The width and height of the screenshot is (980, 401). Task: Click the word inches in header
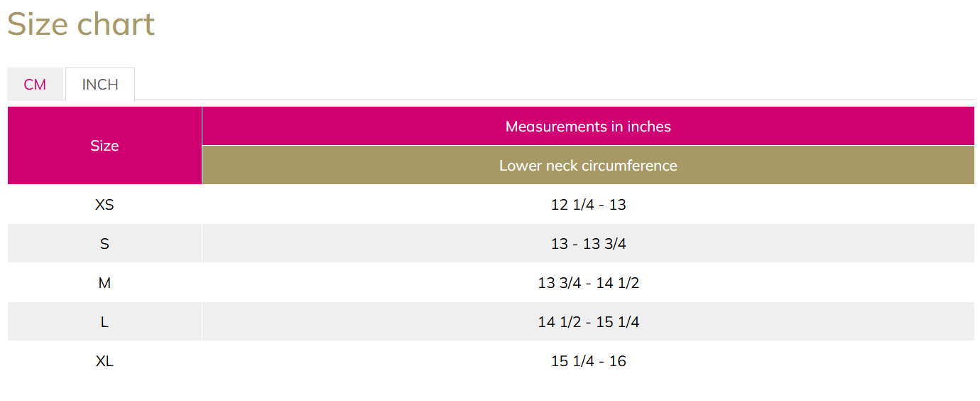point(649,127)
